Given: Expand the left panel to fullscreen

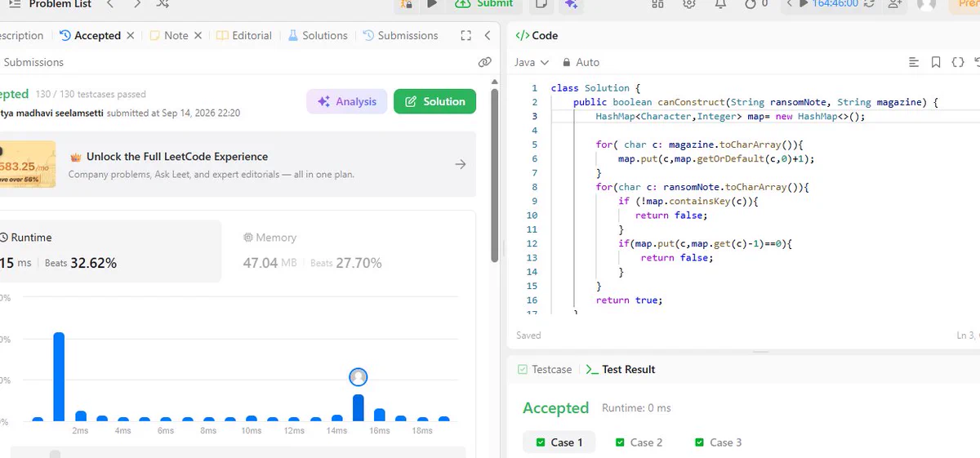Looking at the screenshot, I should (x=465, y=36).
